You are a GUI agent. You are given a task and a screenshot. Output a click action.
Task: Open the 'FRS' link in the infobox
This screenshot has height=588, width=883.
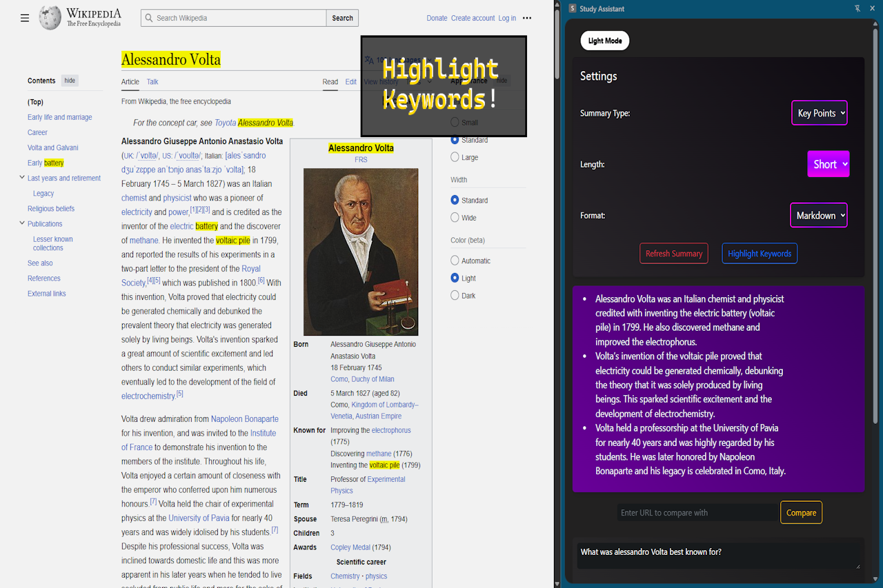coord(361,159)
